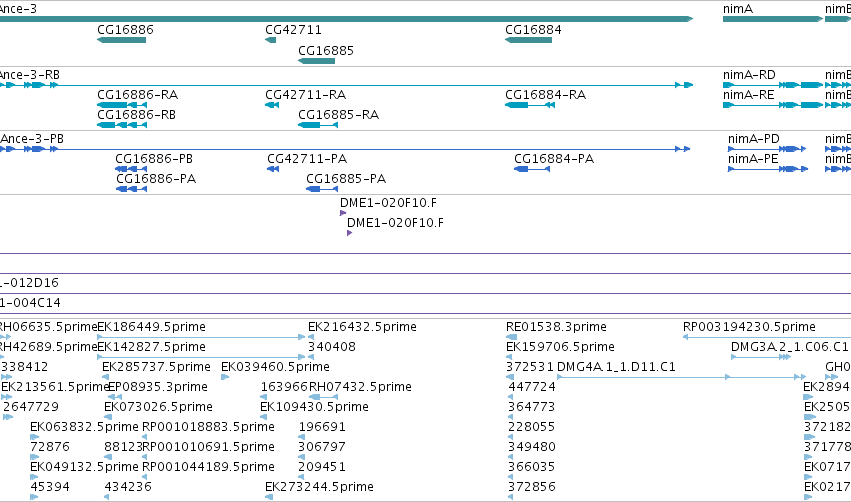Select the 349480 feature
Image resolution: width=851 pixels, height=502 pixels.
[x=511, y=457]
